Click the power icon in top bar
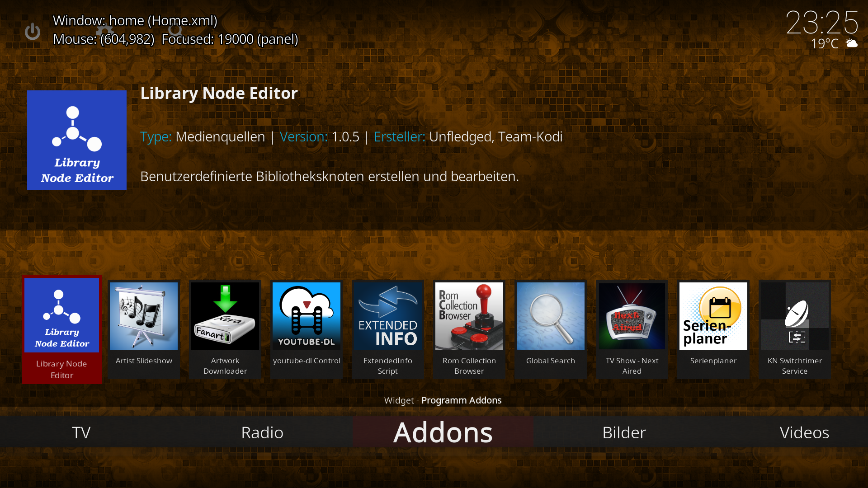 [x=33, y=32]
